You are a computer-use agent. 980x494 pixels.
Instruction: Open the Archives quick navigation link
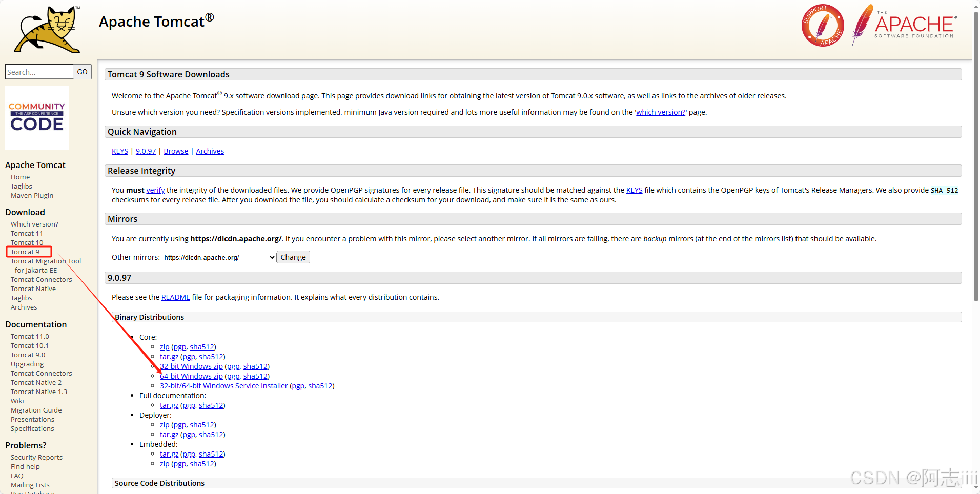click(x=210, y=151)
